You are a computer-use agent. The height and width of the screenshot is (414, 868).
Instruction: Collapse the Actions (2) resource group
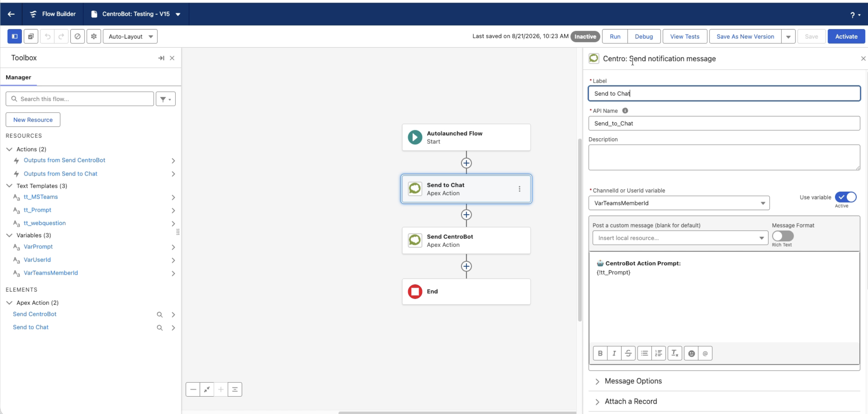(9, 150)
